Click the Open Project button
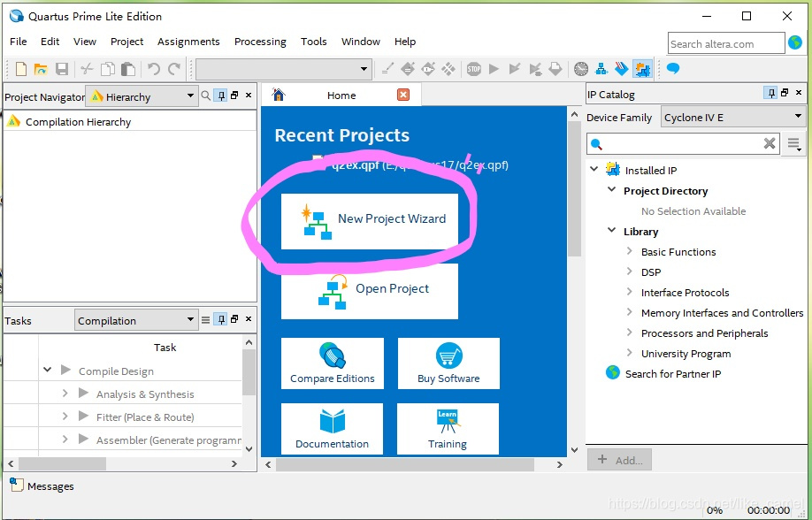 [x=370, y=291]
